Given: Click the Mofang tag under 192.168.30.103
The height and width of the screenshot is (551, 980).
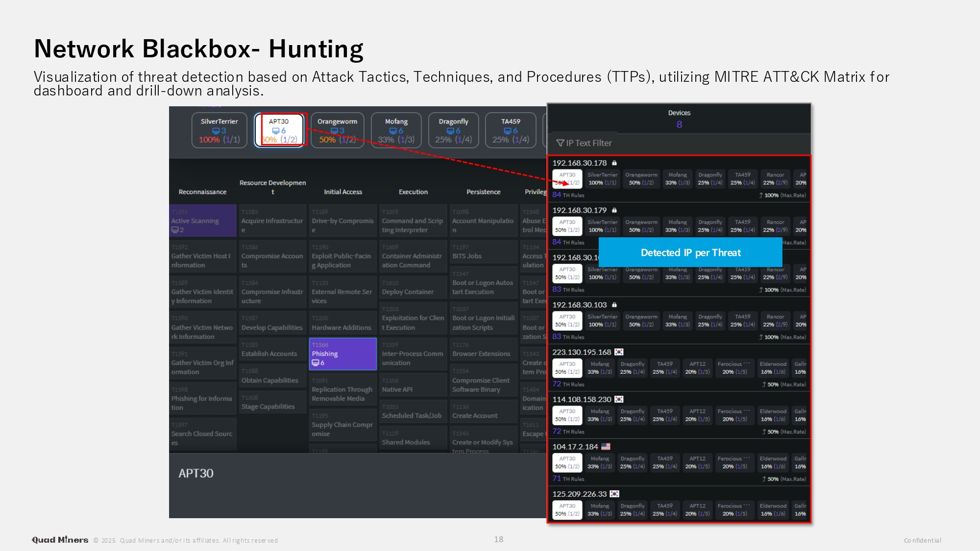Looking at the screenshot, I should (x=677, y=320).
